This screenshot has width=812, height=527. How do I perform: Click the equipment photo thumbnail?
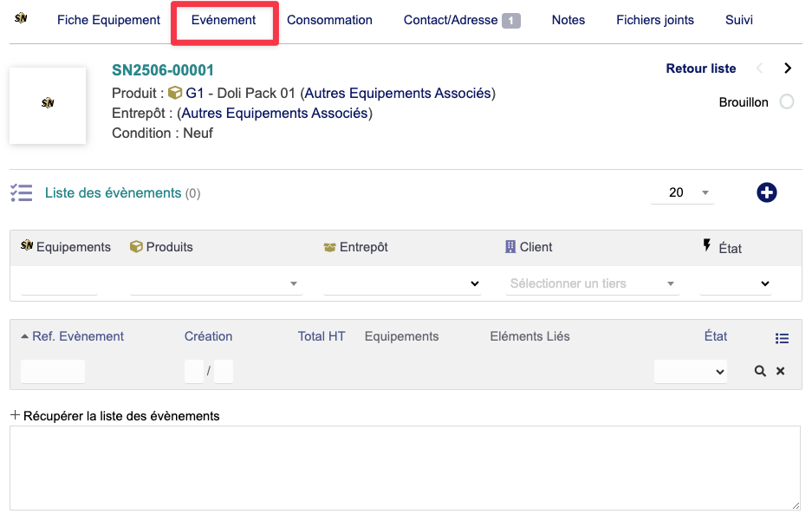tap(48, 105)
